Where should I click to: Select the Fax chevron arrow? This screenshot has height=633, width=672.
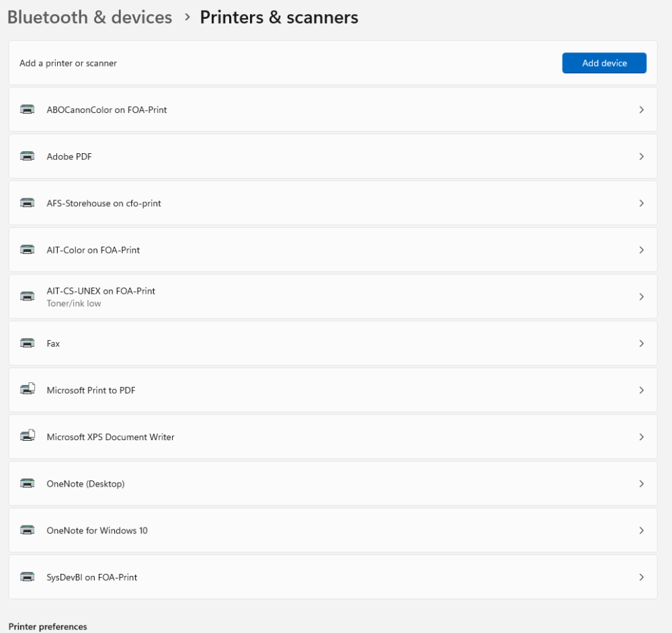click(x=641, y=343)
